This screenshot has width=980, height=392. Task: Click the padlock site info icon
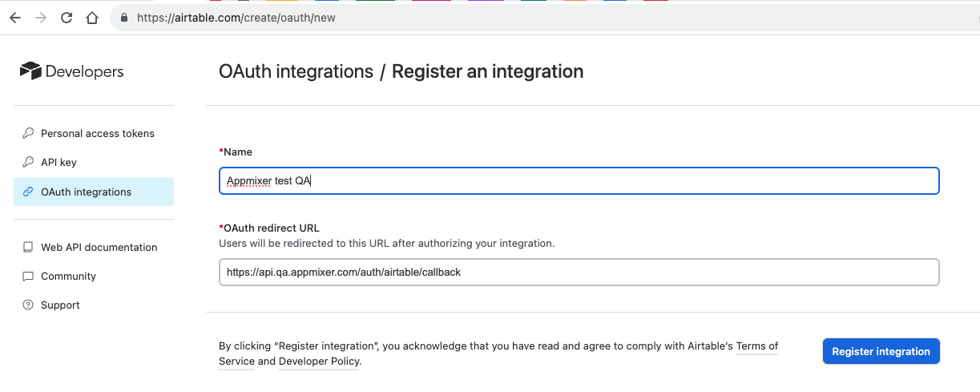point(123,18)
